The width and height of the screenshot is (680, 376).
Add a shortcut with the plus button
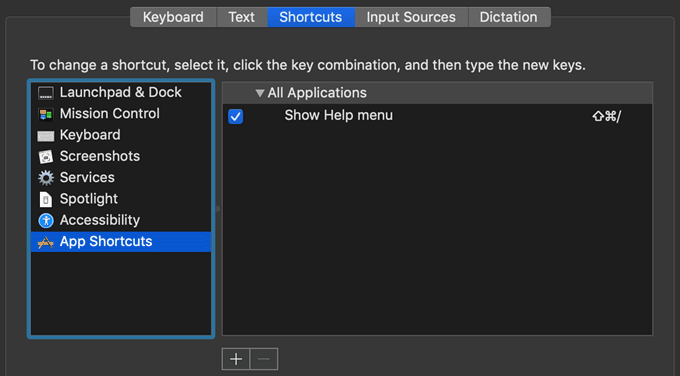point(236,359)
